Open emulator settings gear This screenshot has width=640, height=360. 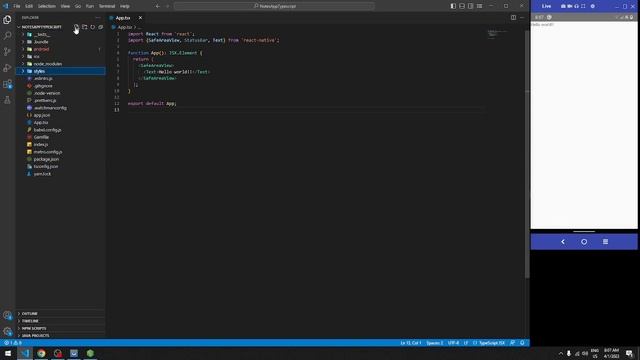(x=593, y=6)
